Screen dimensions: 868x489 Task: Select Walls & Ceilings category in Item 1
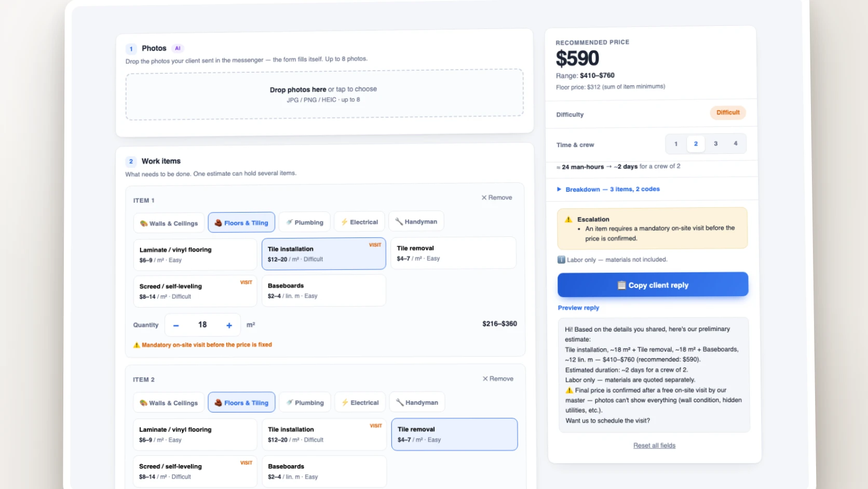point(169,223)
